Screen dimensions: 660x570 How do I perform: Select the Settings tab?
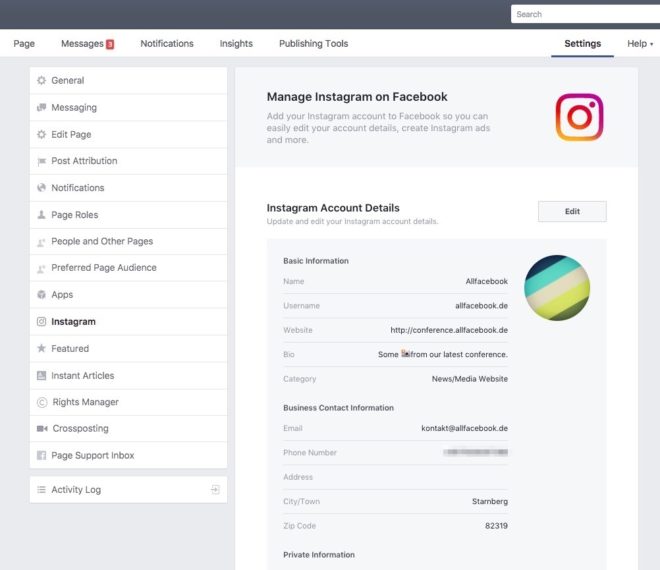pos(583,43)
